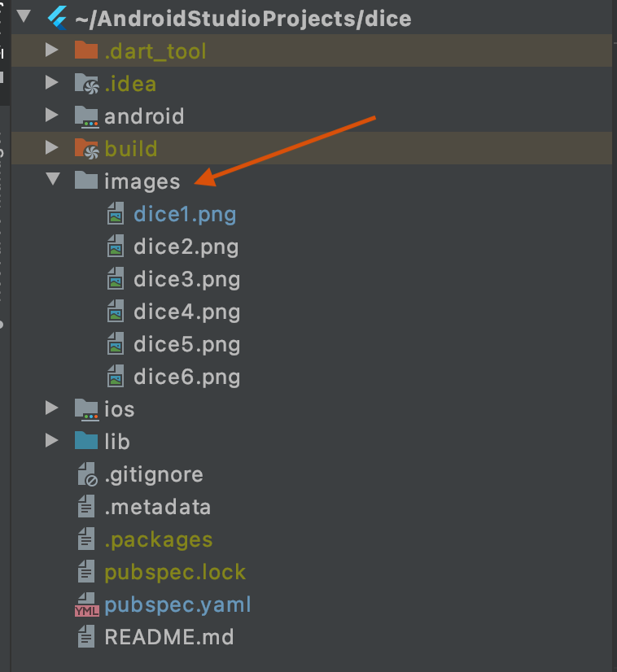Viewport: 617px width, 672px height.
Task: Collapse the dice project root
Action: point(25,18)
